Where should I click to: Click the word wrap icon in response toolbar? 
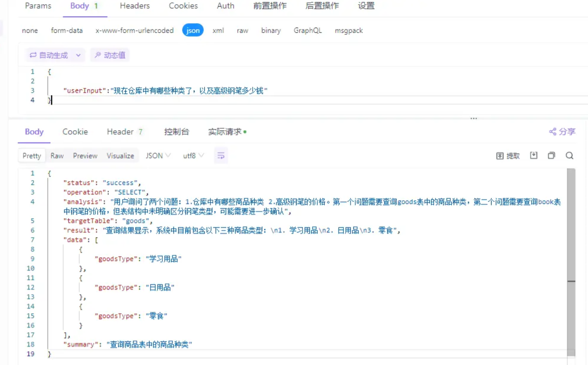(221, 155)
